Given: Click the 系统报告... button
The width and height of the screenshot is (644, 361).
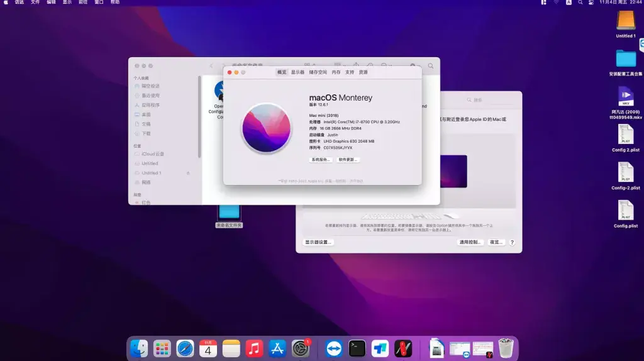Looking at the screenshot, I should point(320,160).
